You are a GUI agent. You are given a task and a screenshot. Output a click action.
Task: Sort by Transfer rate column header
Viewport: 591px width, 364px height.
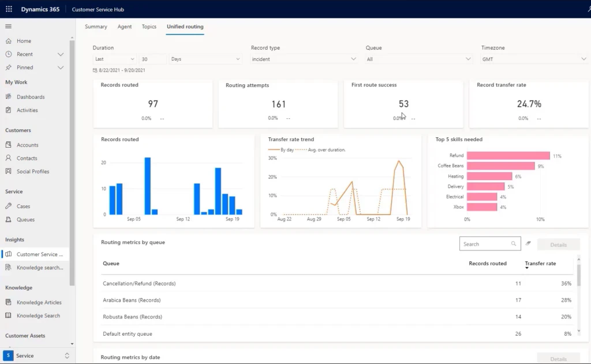pyautogui.click(x=540, y=264)
